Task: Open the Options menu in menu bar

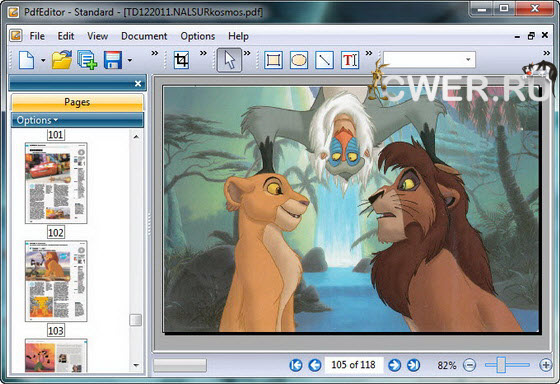Action: coord(198,36)
